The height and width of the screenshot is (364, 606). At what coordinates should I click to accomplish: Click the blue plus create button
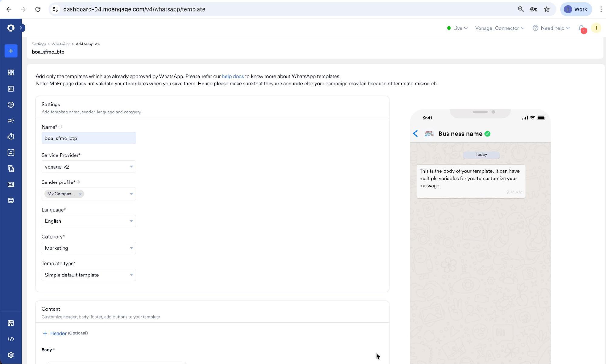pyautogui.click(x=11, y=51)
